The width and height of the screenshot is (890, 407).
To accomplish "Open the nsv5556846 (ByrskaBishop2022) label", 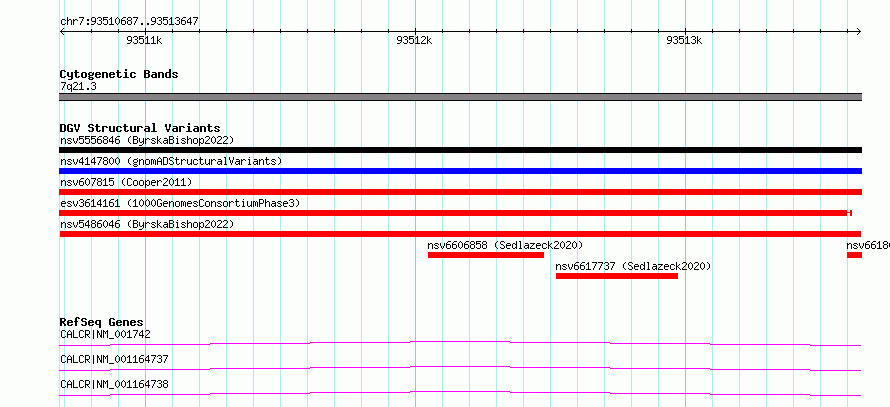I will (147, 140).
